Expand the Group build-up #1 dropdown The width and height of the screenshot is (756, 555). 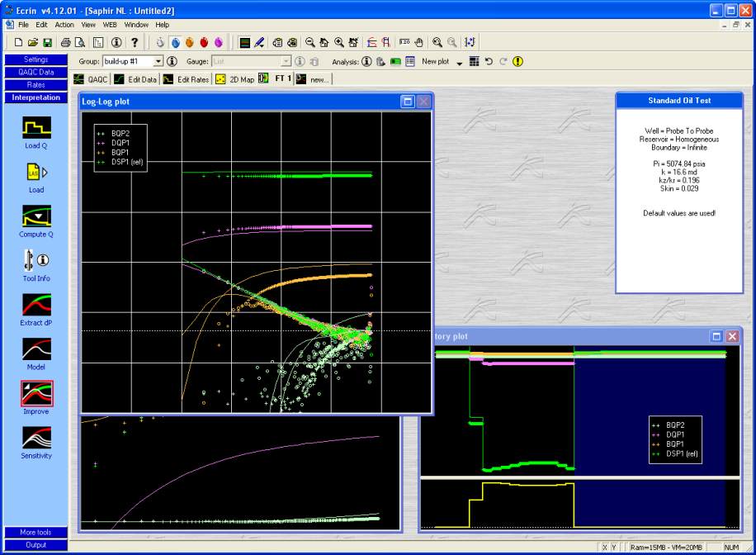[x=158, y=62]
